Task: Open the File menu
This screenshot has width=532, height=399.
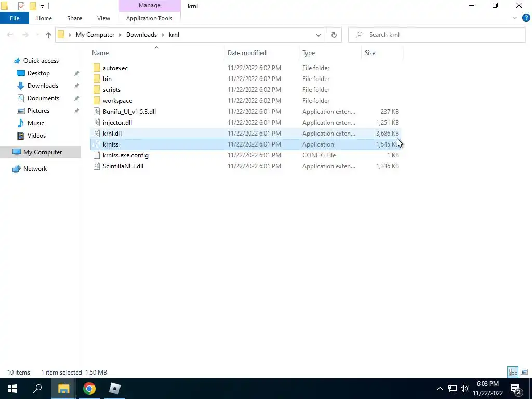Action: 15,18
